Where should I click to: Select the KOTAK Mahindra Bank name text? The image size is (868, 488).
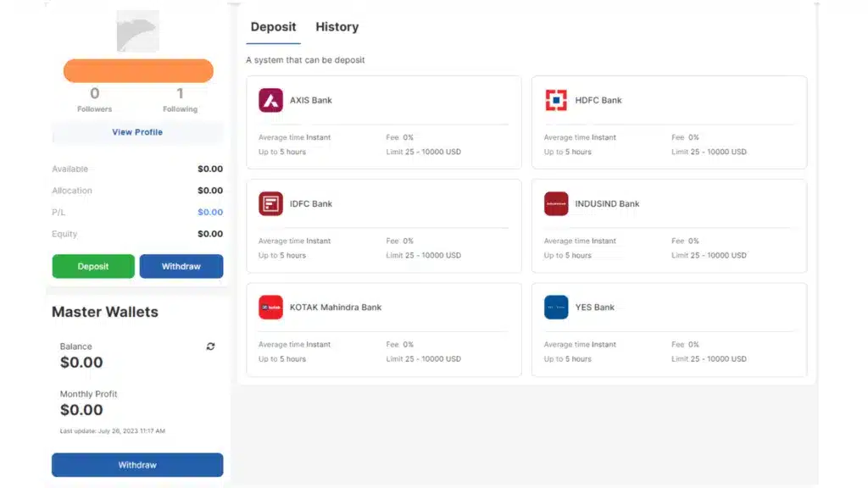[x=336, y=307]
